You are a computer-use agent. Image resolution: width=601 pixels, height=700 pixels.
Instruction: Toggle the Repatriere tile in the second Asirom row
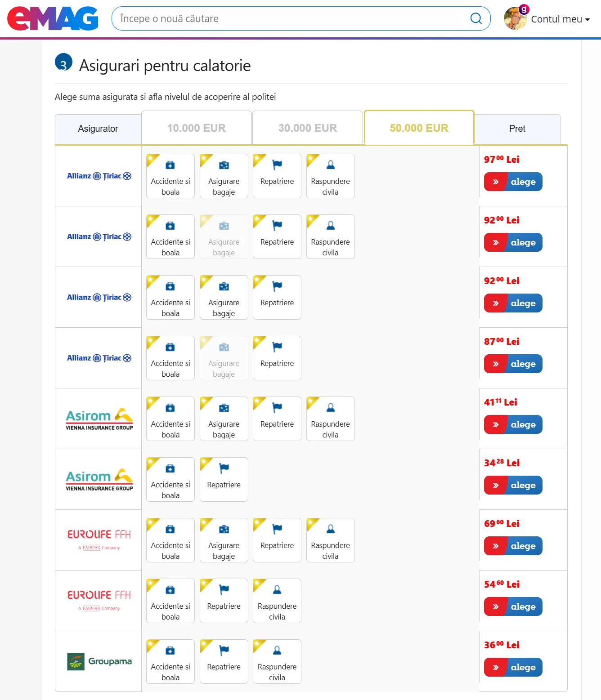tap(224, 479)
